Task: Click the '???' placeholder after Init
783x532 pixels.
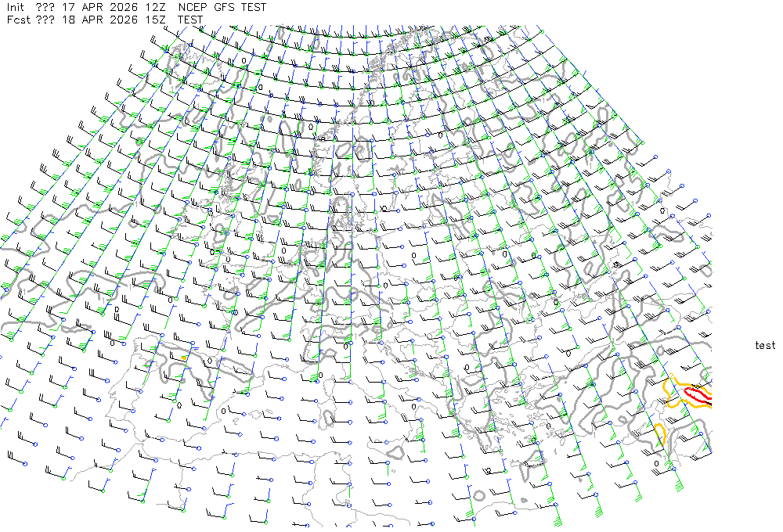Action: (x=45, y=7)
